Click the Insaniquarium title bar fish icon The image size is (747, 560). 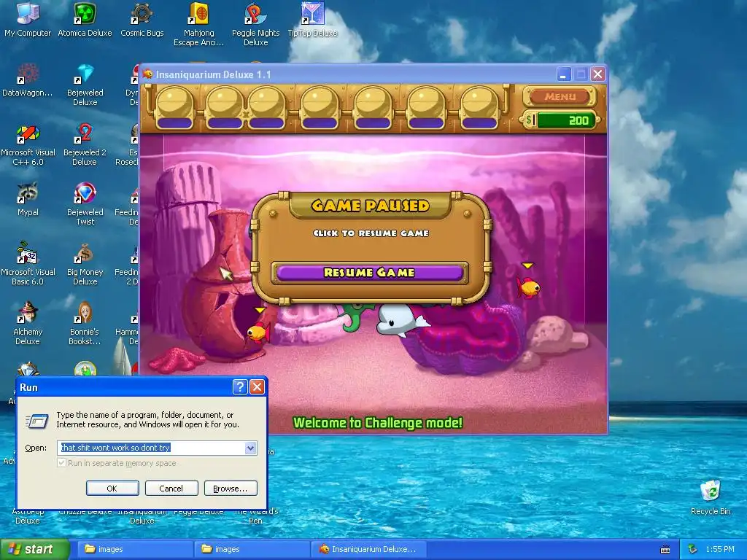[148, 74]
